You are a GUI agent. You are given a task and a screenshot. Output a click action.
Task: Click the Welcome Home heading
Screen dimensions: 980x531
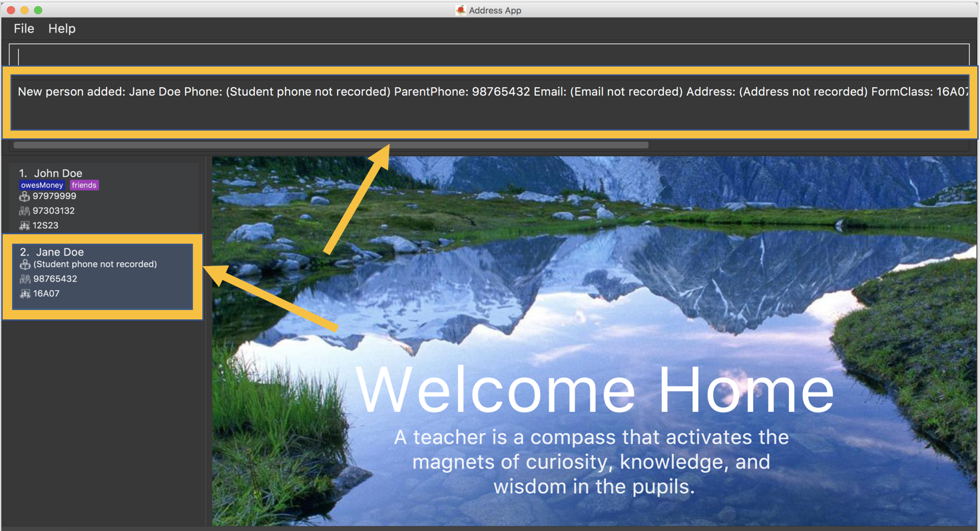pos(595,390)
